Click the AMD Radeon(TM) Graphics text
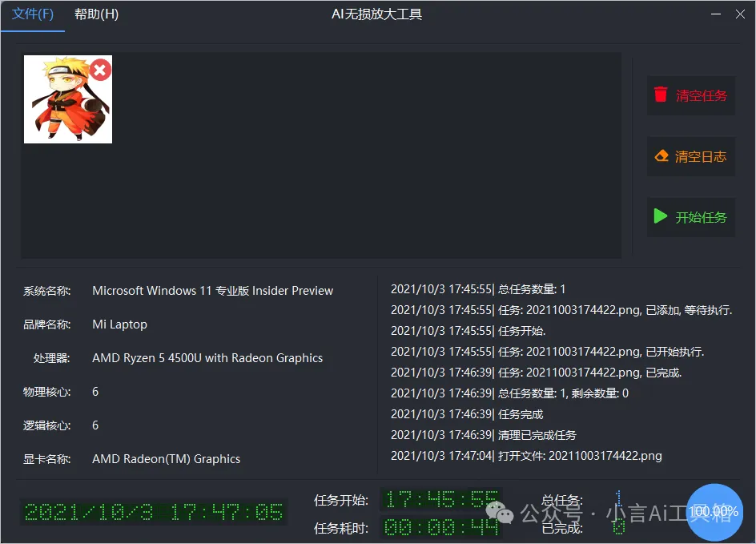The height and width of the screenshot is (544, 756). pyautogui.click(x=166, y=459)
